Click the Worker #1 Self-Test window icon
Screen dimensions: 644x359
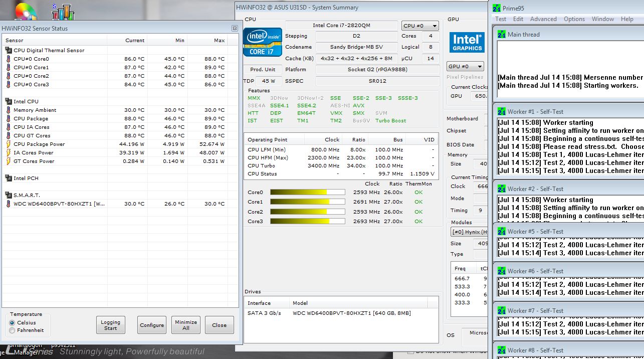[x=502, y=111]
